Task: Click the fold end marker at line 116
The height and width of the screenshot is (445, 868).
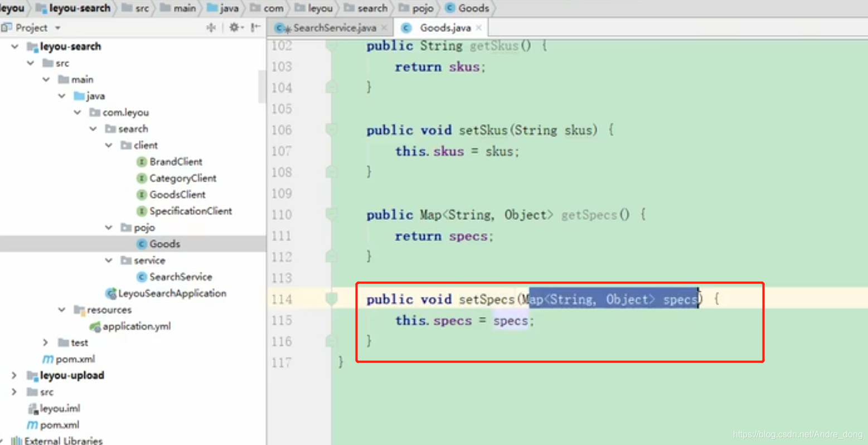Action: (332, 341)
